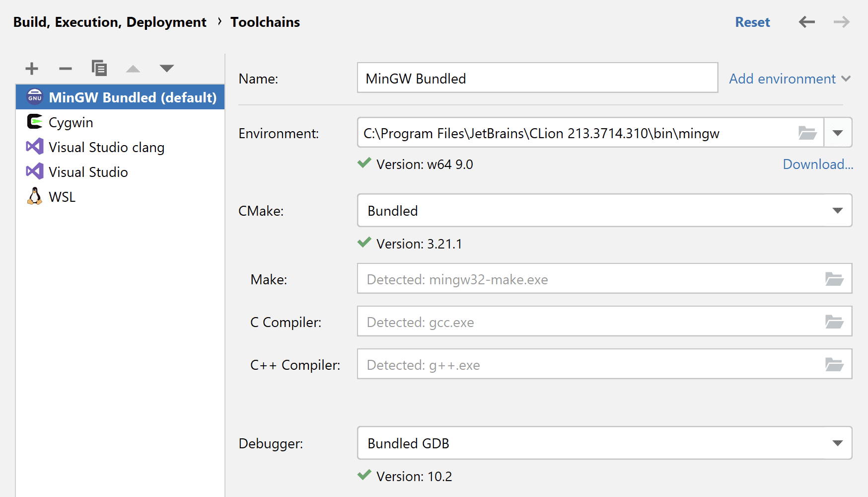Remove selected toolchain with minus icon

66,68
